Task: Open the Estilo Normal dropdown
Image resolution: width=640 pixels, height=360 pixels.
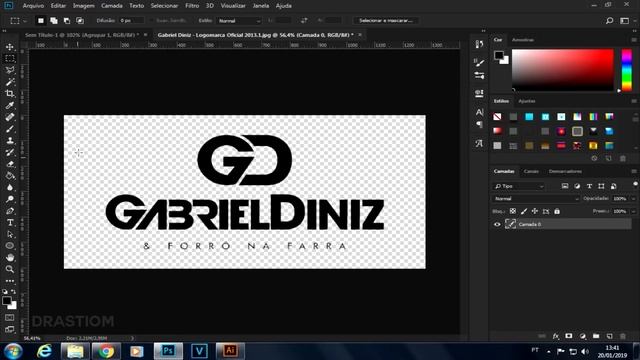Action: click(239, 20)
